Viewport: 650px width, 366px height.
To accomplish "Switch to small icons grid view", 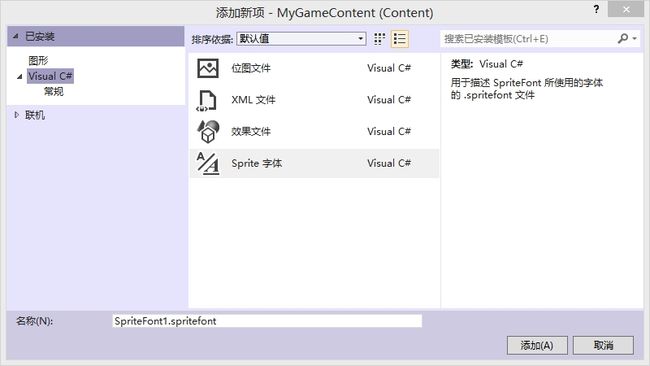I will click(379, 39).
